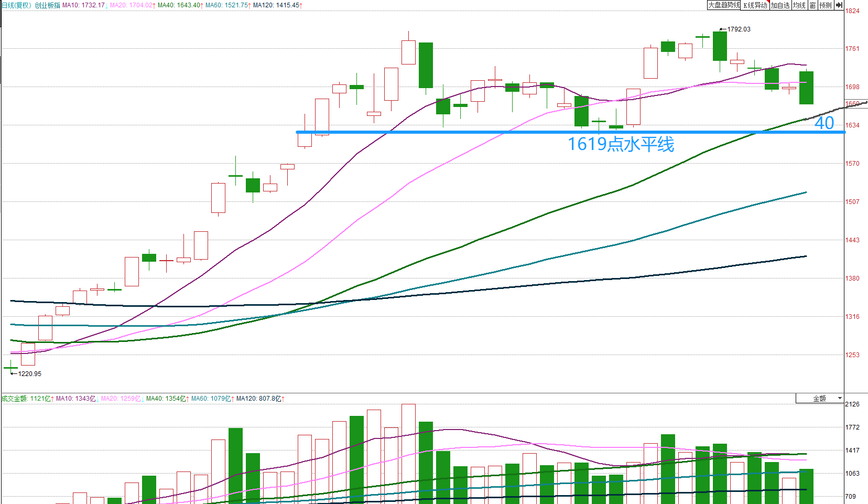Open the 金额 dropdown in volume panel

tap(820, 399)
